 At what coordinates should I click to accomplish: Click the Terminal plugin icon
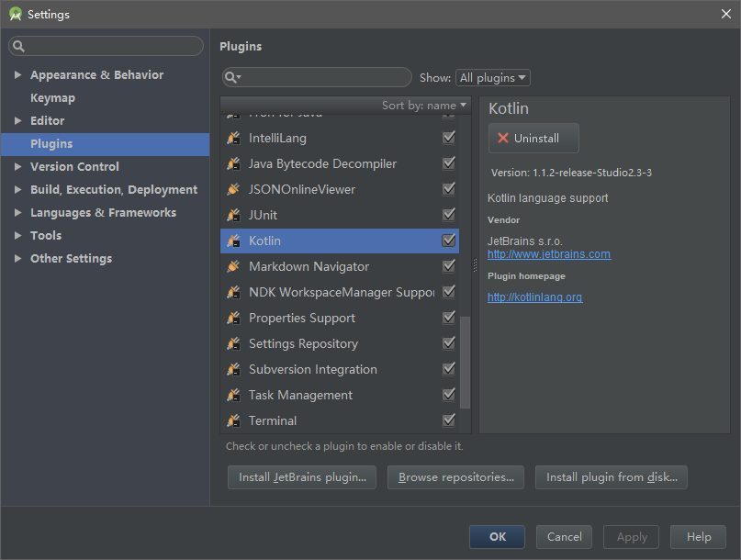click(x=233, y=420)
